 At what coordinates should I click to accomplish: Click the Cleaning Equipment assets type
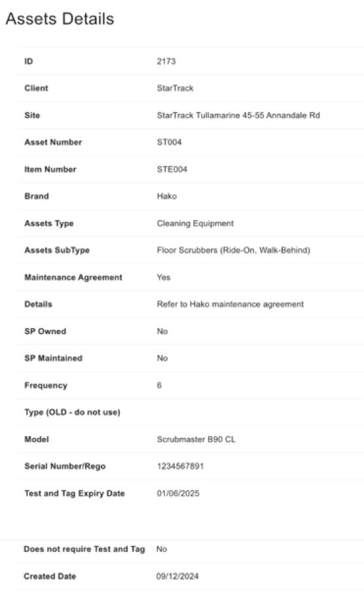(195, 223)
